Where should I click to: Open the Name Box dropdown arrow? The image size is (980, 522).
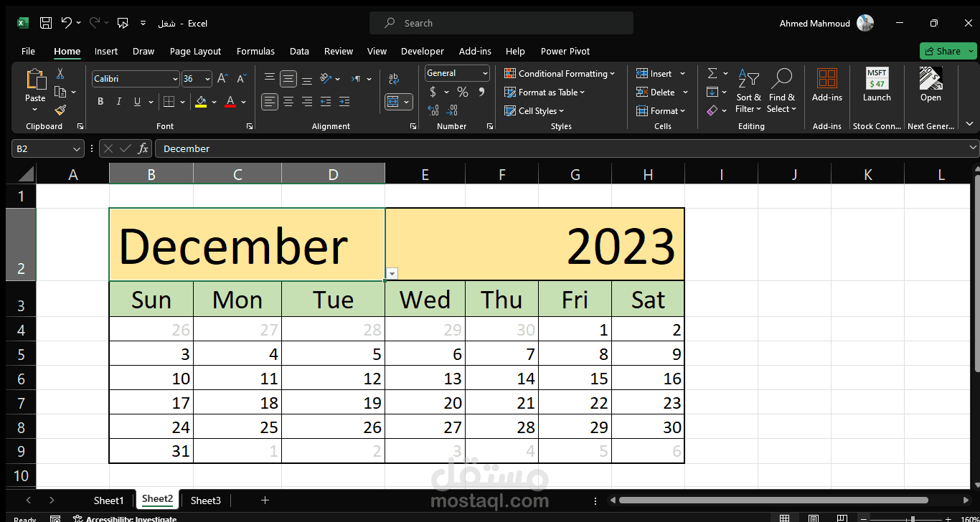(77, 148)
